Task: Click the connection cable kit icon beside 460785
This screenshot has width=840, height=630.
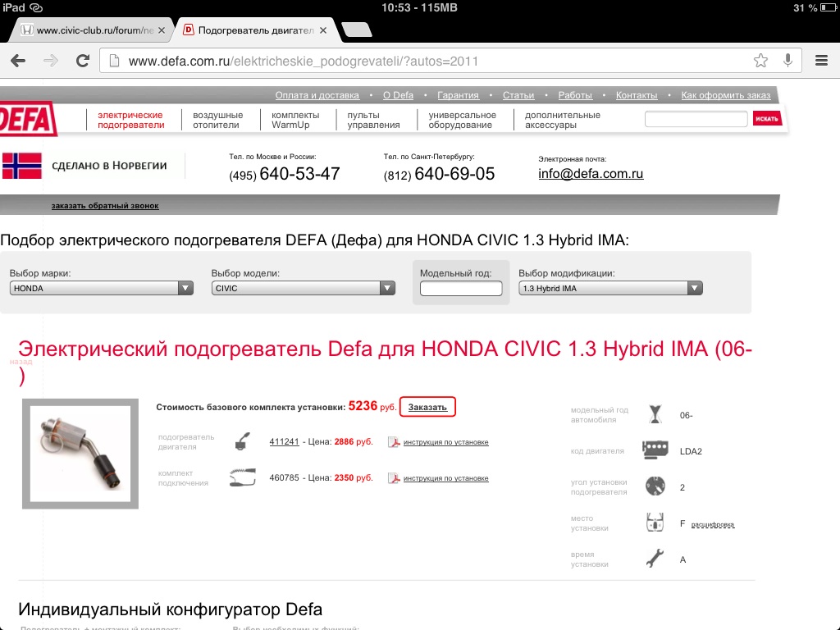Action: (x=243, y=477)
